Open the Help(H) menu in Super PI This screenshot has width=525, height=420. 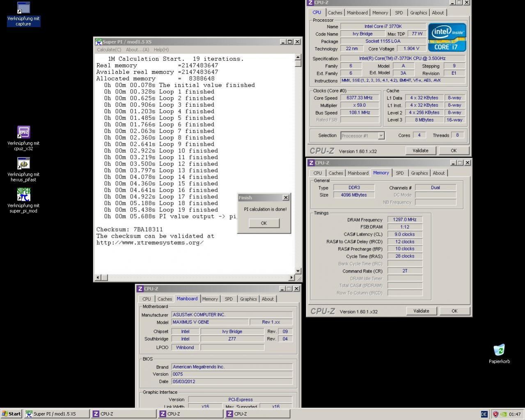tap(161, 50)
